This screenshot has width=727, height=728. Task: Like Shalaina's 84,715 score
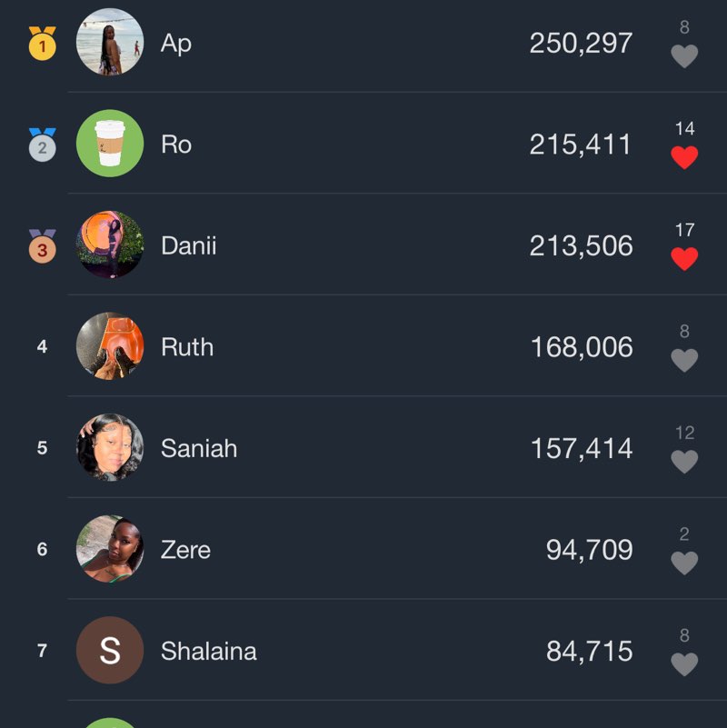pyautogui.click(x=684, y=664)
